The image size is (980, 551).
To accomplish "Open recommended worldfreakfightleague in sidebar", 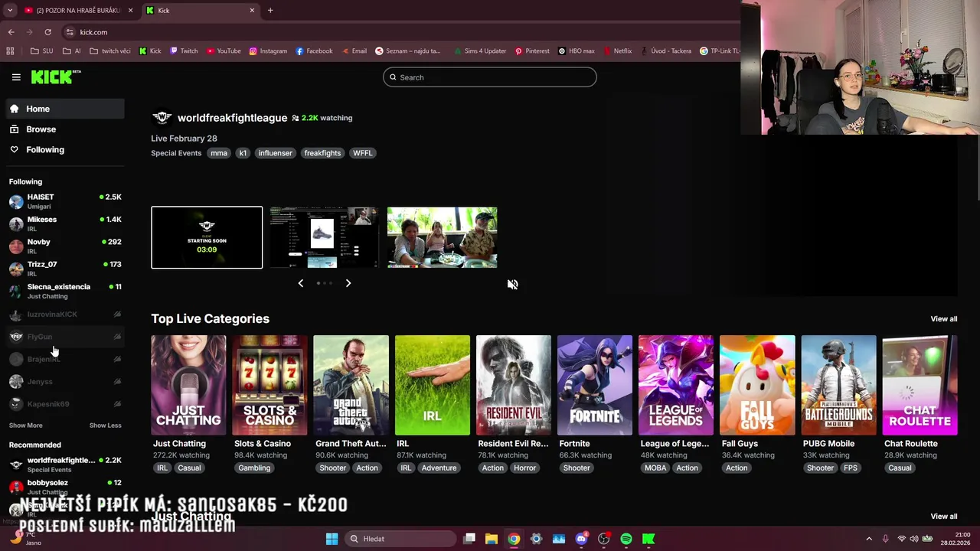I will click(65, 465).
